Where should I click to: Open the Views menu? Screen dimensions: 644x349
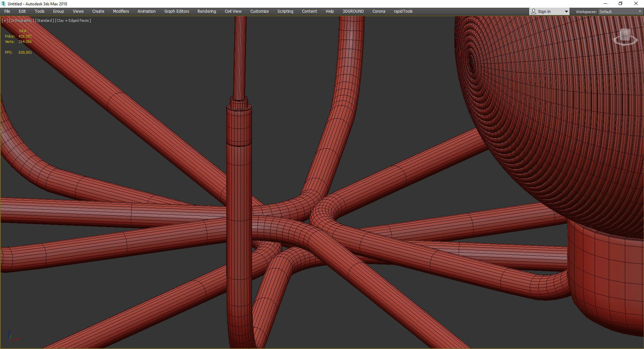click(x=78, y=11)
